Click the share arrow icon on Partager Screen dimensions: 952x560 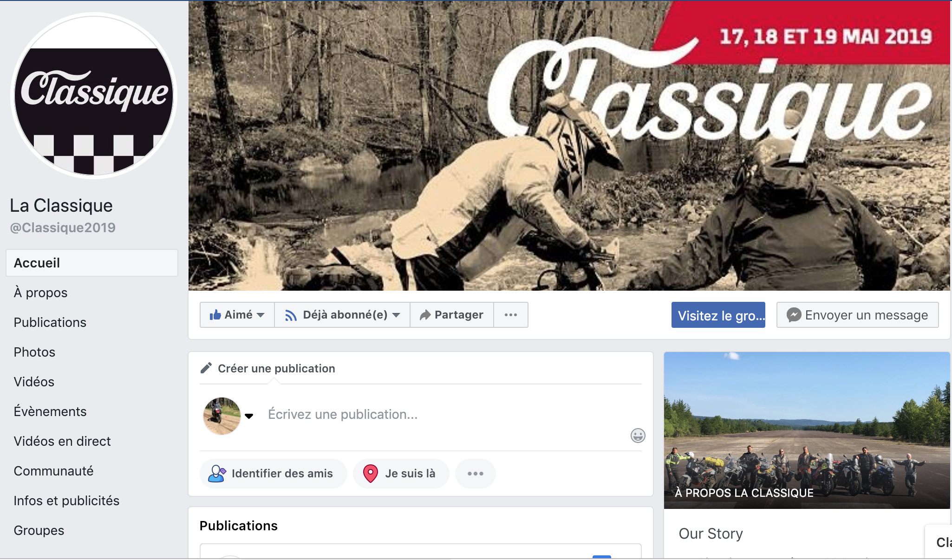point(425,315)
